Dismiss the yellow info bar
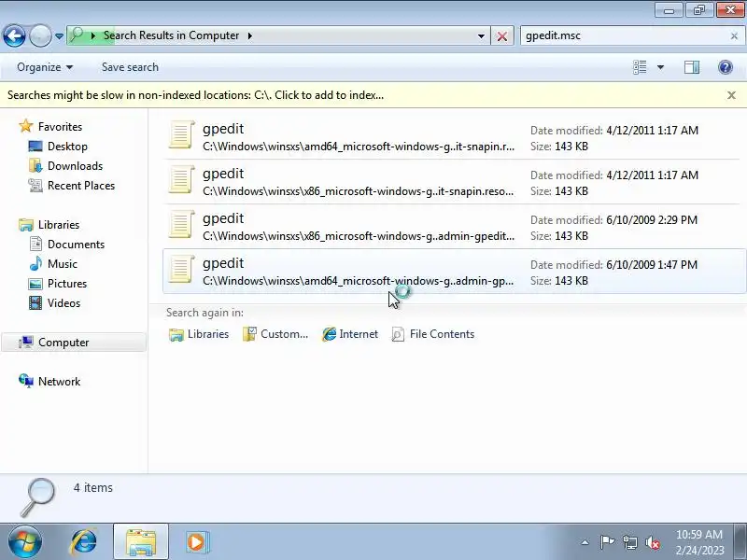747x560 pixels. pyautogui.click(x=731, y=95)
